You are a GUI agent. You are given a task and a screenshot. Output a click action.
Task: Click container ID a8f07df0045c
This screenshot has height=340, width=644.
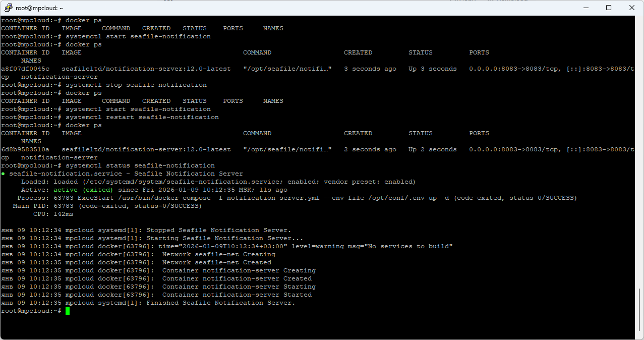(25, 69)
